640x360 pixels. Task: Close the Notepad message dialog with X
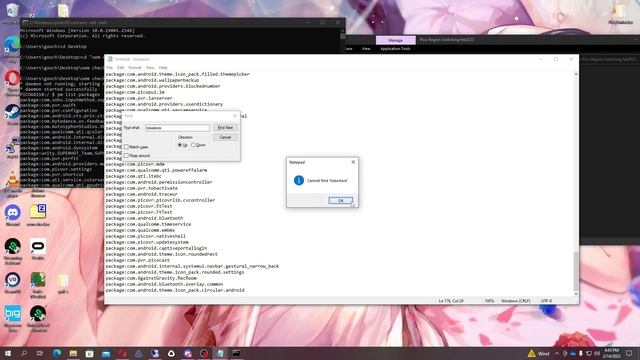353,162
